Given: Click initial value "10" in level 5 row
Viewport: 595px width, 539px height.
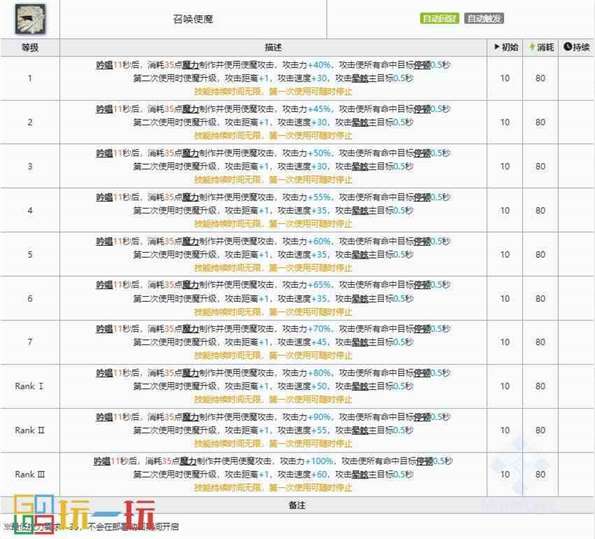Looking at the screenshot, I should (505, 254).
